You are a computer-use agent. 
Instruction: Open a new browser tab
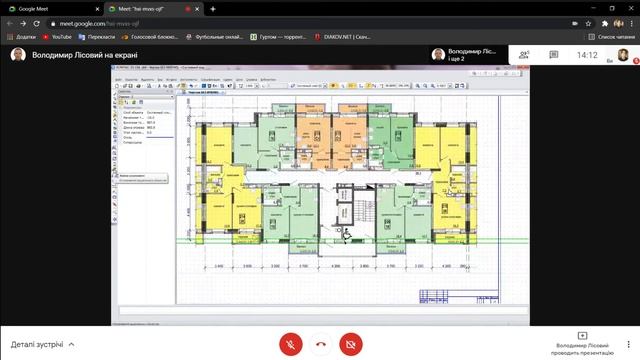click(x=213, y=9)
